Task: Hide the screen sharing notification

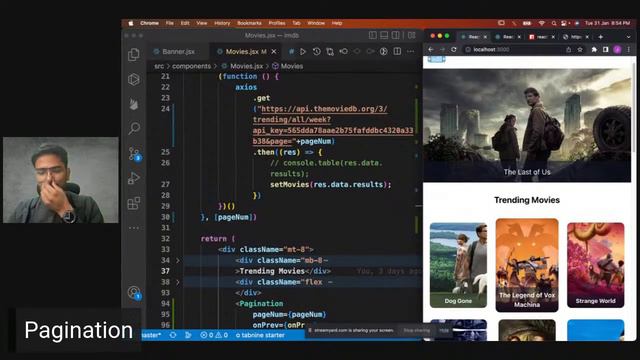Action: click(444, 330)
